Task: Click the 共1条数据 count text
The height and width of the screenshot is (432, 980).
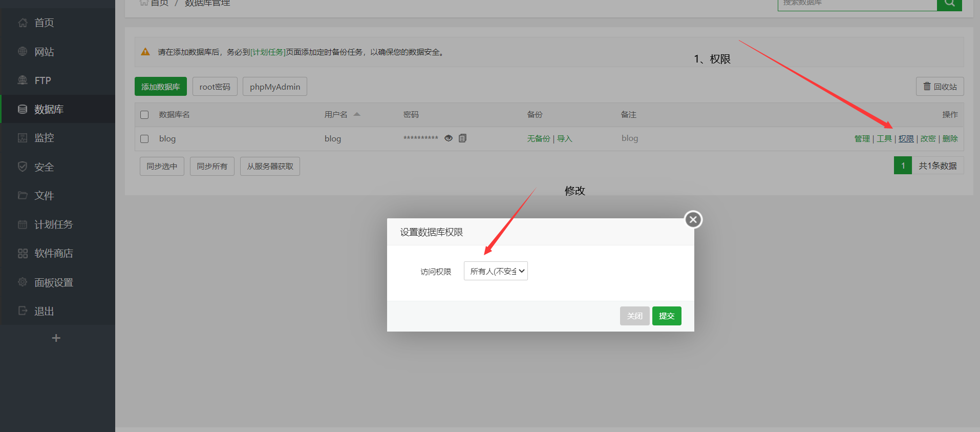Action: point(938,166)
